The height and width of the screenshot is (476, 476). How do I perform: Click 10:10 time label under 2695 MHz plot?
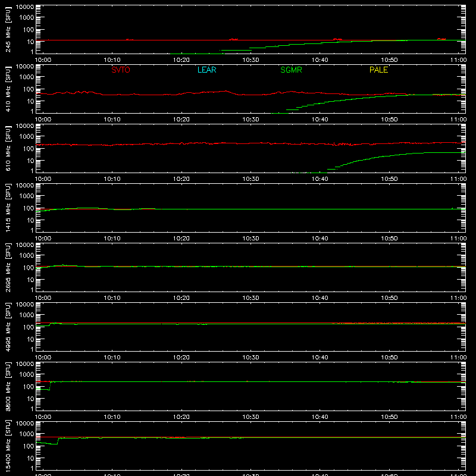112,298
